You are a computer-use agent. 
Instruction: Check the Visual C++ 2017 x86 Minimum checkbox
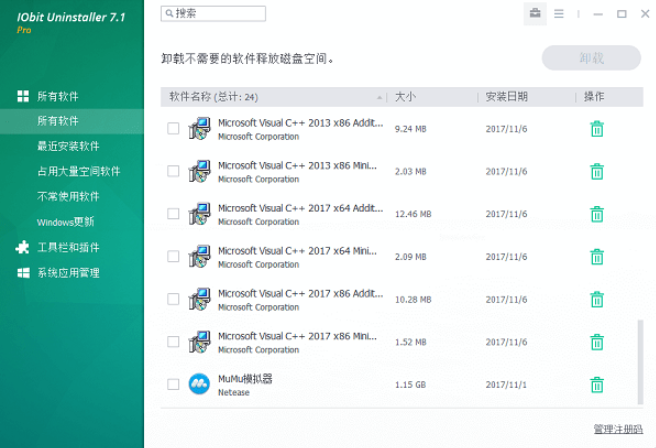click(x=173, y=342)
